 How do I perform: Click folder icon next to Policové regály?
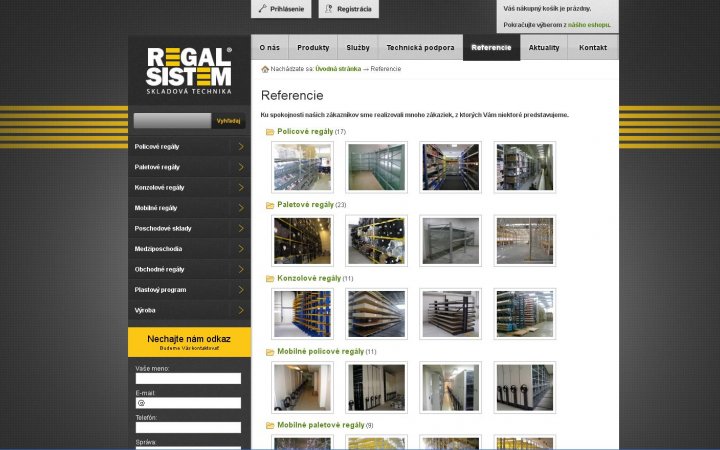[270, 132]
